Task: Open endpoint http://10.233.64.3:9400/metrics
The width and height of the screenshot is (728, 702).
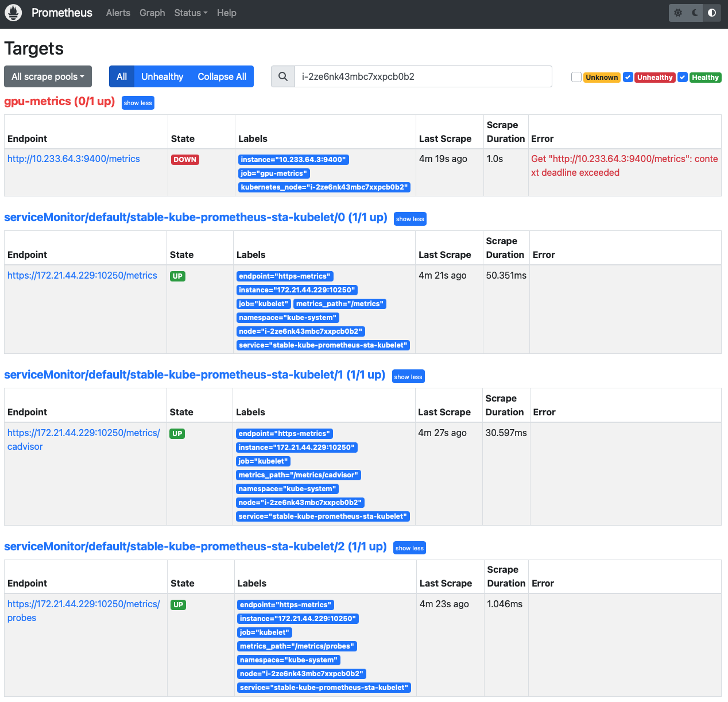Action: tap(73, 159)
